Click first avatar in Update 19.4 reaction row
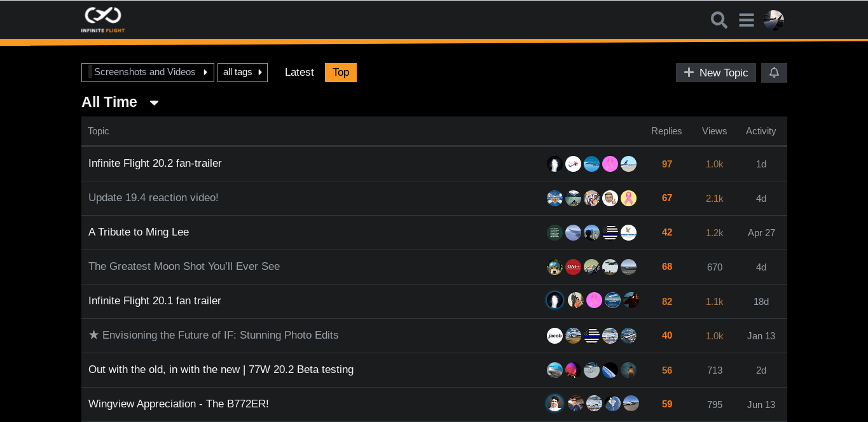The image size is (868, 422). click(x=555, y=199)
